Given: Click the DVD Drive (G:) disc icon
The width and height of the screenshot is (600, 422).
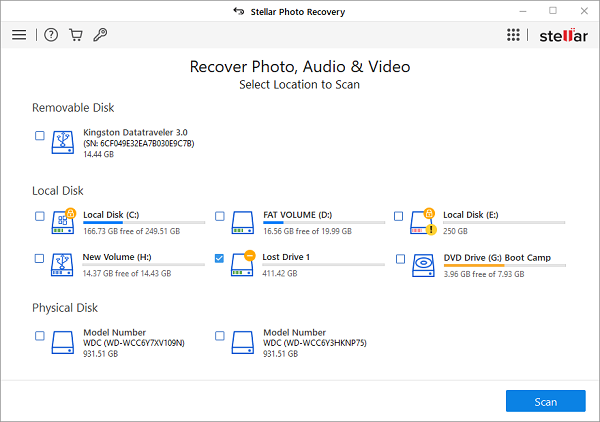Looking at the screenshot, I should 423,266.
